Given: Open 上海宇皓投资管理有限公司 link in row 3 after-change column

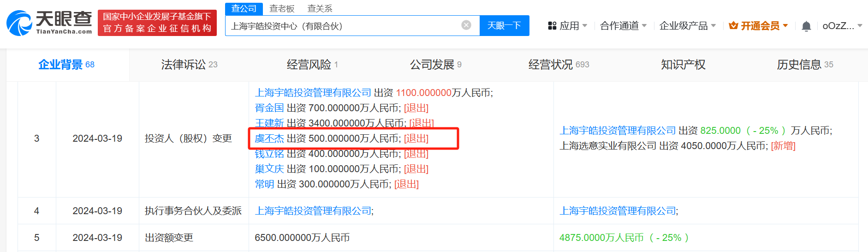Looking at the screenshot, I should (618, 131).
